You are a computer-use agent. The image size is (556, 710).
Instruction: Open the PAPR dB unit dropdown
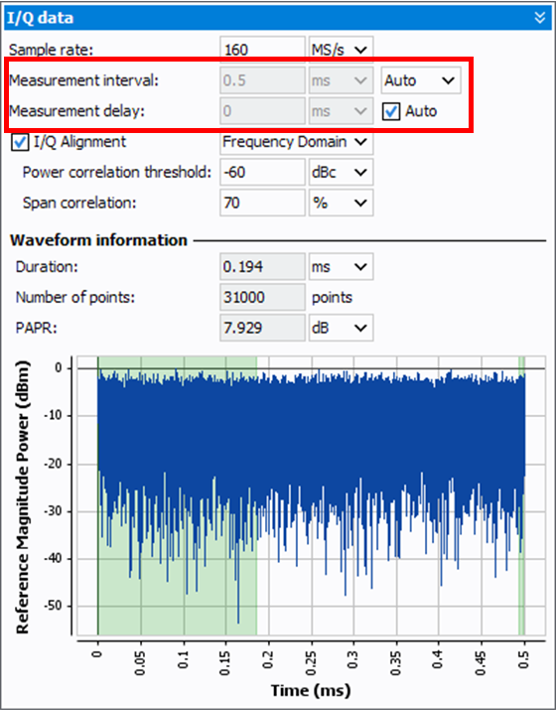[x=341, y=328]
